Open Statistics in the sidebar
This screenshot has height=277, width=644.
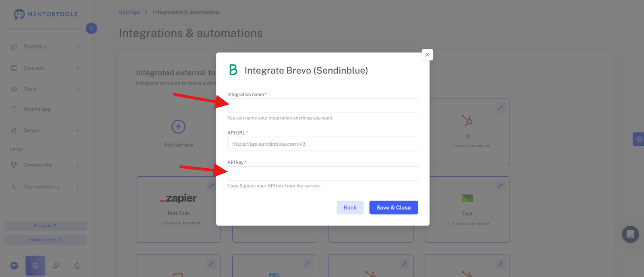[x=35, y=47]
